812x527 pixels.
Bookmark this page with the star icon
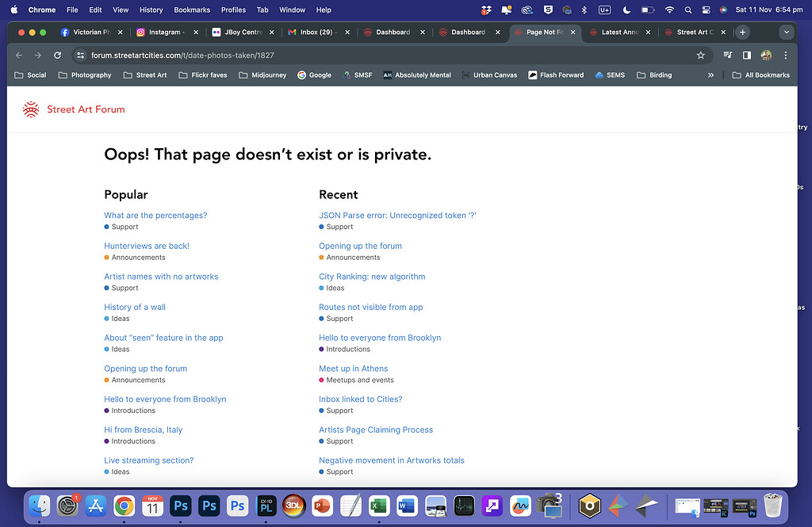tap(700, 55)
